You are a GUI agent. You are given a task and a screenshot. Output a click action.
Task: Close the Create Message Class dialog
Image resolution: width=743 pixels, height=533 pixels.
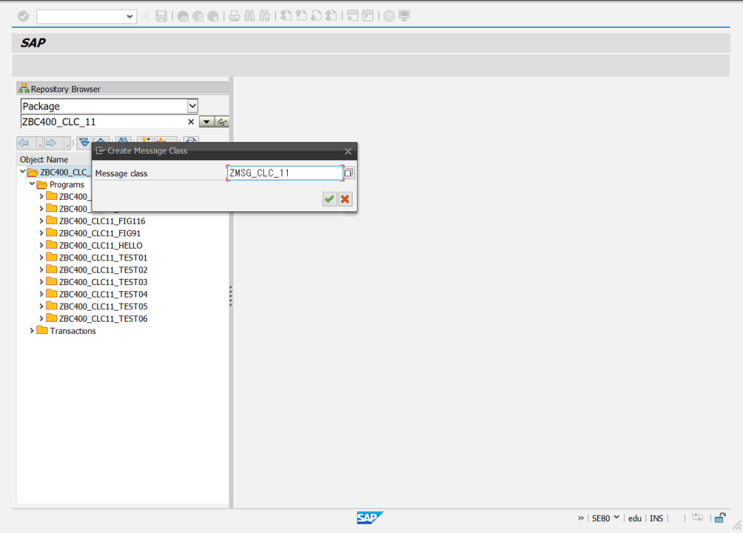(348, 151)
